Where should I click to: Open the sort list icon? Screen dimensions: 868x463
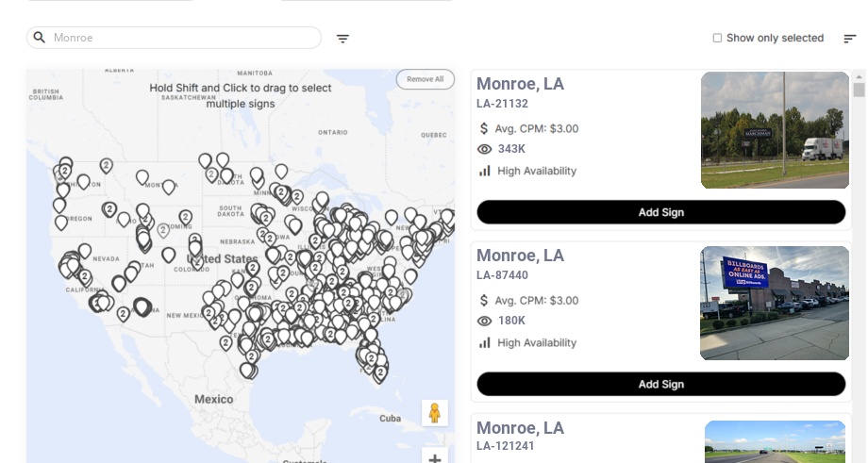coord(849,39)
